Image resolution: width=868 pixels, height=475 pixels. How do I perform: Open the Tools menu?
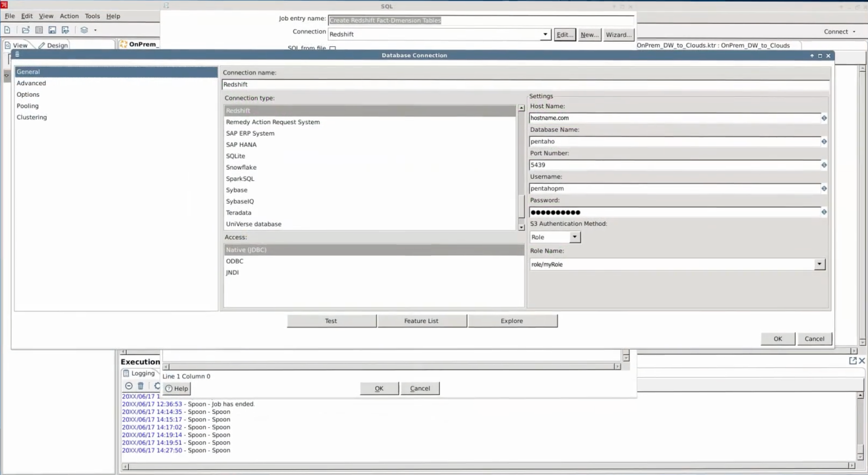click(x=92, y=16)
